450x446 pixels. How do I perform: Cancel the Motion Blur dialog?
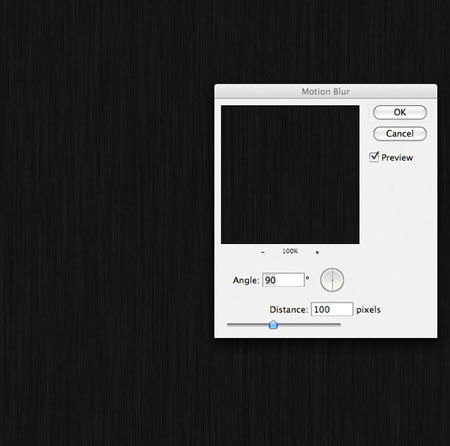coord(400,134)
